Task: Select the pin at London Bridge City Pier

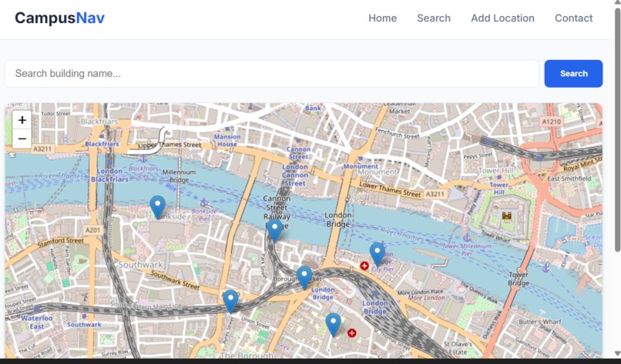Action: point(377,255)
